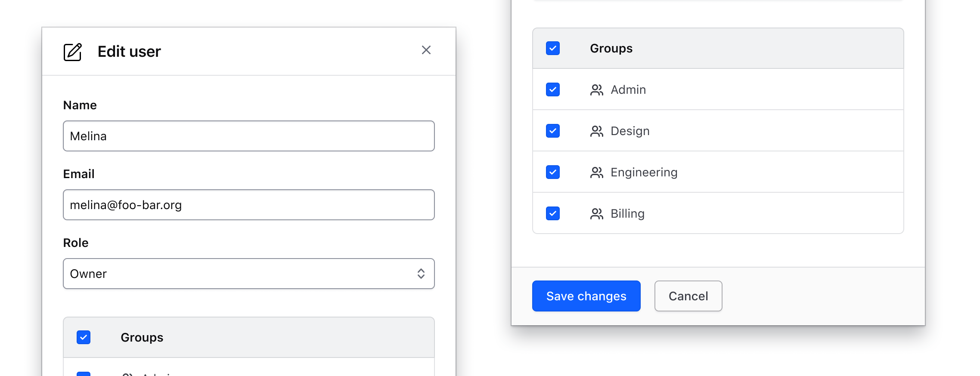Click the Role dropdown up-down arrows

[421, 274]
